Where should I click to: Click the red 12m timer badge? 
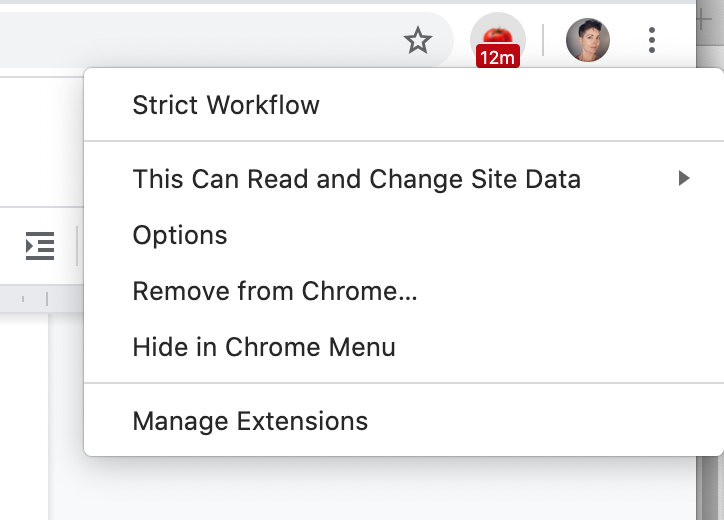pyautogui.click(x=497, y=57)
